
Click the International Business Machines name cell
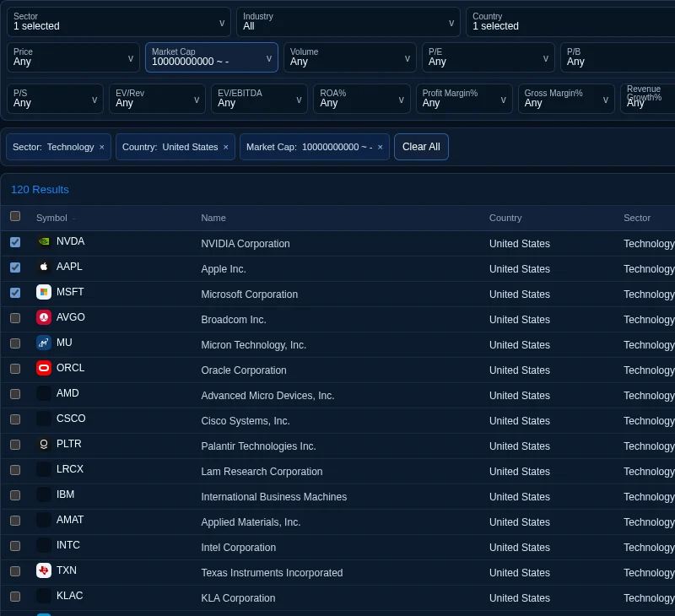(273, 497)
